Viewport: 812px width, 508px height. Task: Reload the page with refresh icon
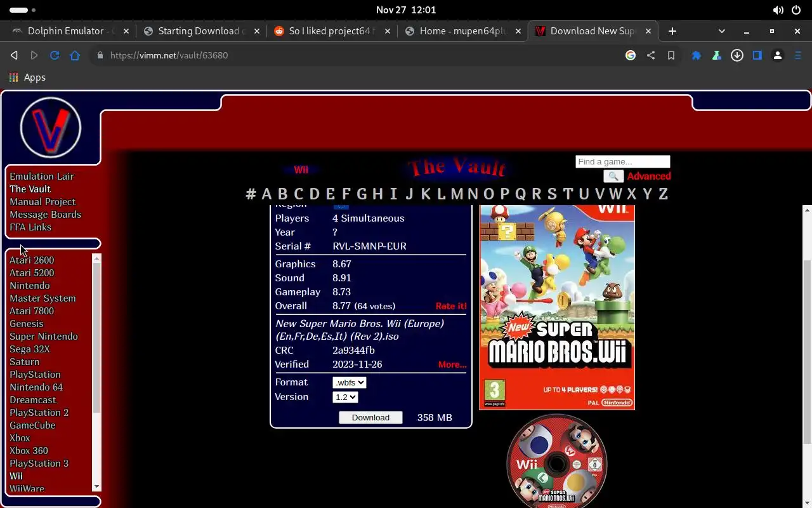55,55
